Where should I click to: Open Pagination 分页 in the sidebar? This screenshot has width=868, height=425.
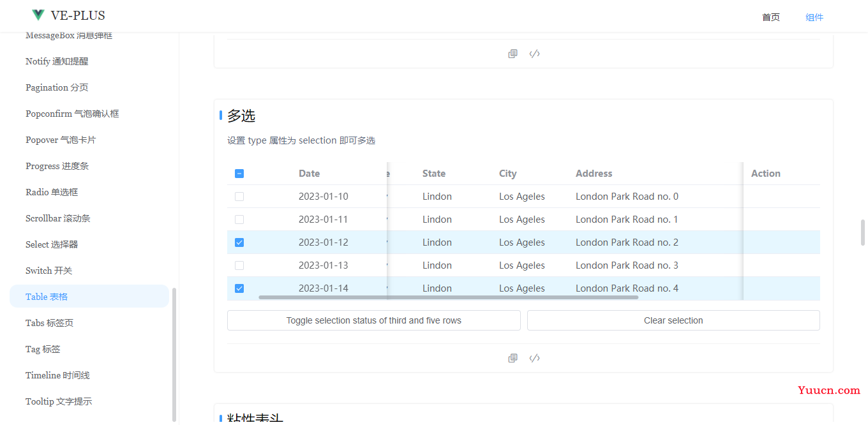point(57,87)
